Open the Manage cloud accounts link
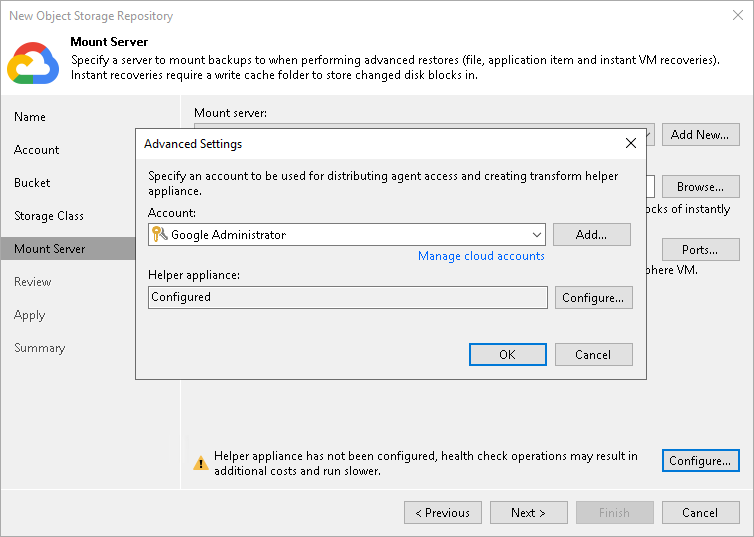The width and height of the screenshot is (754, 537). 481,256
